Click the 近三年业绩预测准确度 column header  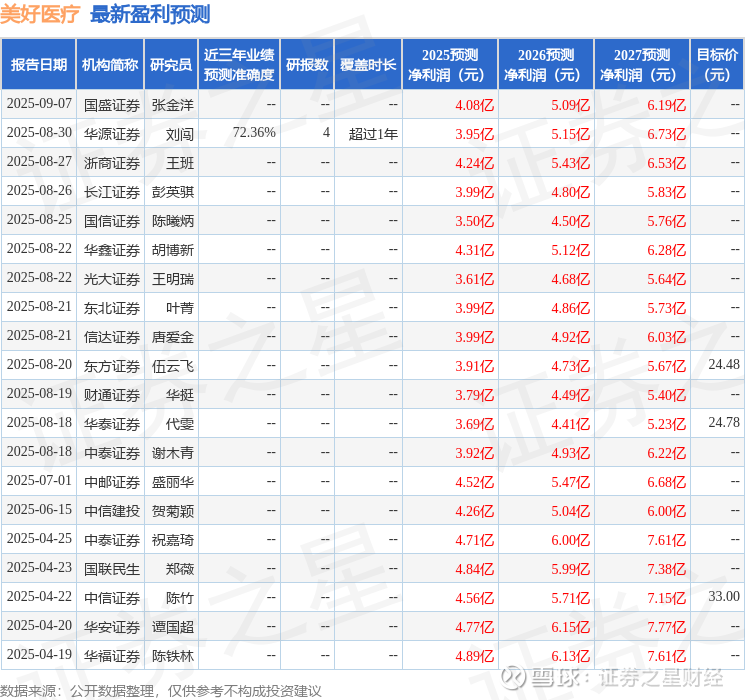coord(239,64)
